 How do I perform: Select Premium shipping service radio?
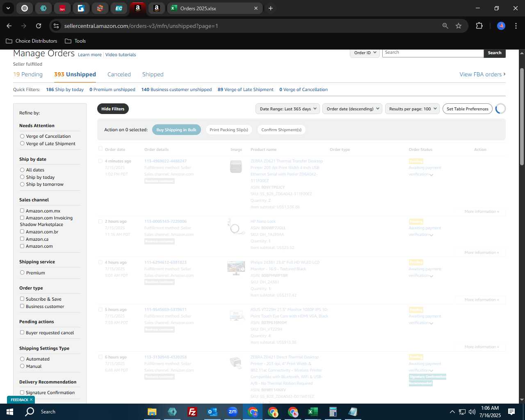[22, 273]
